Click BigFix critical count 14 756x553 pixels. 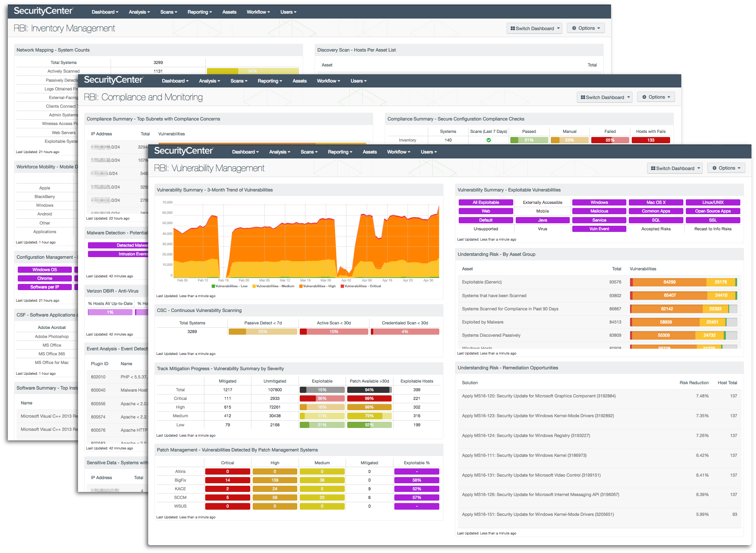click(228, 480)
